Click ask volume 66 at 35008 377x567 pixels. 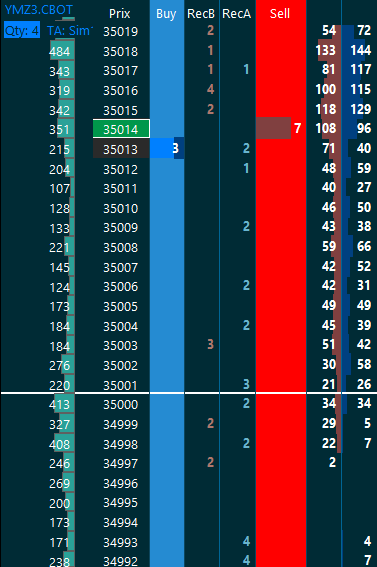point(364,246)
